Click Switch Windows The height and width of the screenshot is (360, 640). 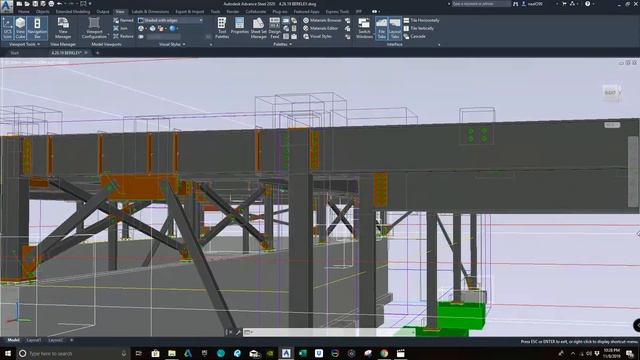pyautogui.click(x=364, y=28)
